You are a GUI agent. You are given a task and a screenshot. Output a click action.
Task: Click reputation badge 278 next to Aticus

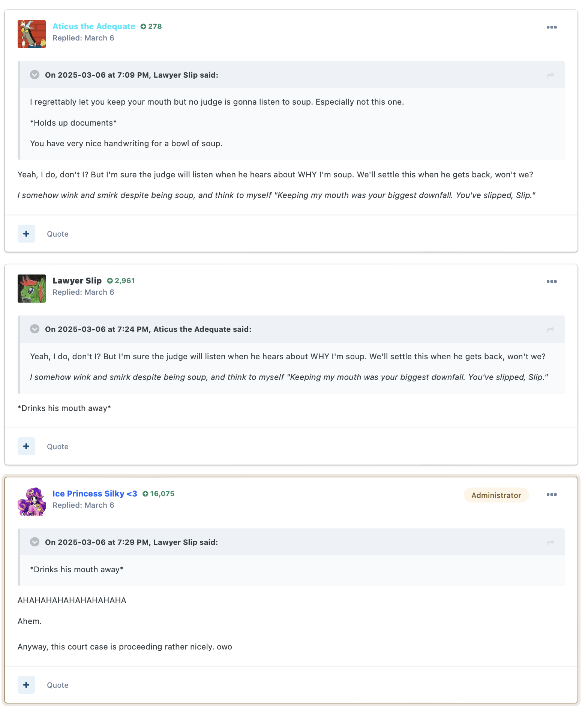click(151, 27)
